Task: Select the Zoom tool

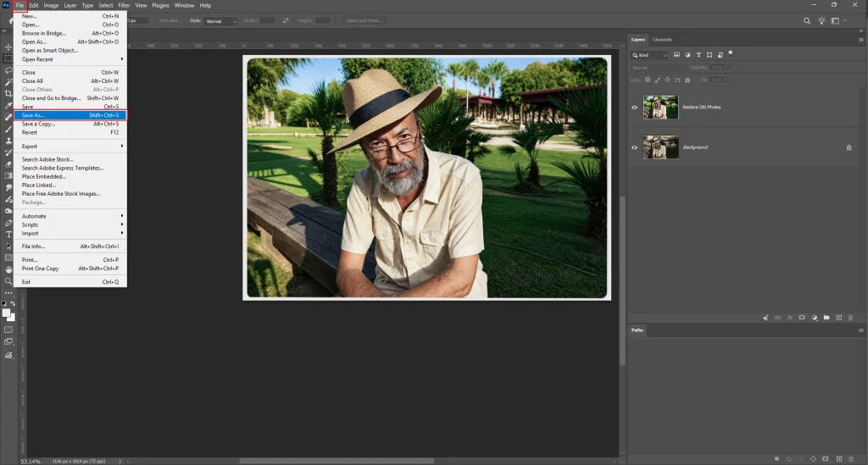Action: coord(8,281)
